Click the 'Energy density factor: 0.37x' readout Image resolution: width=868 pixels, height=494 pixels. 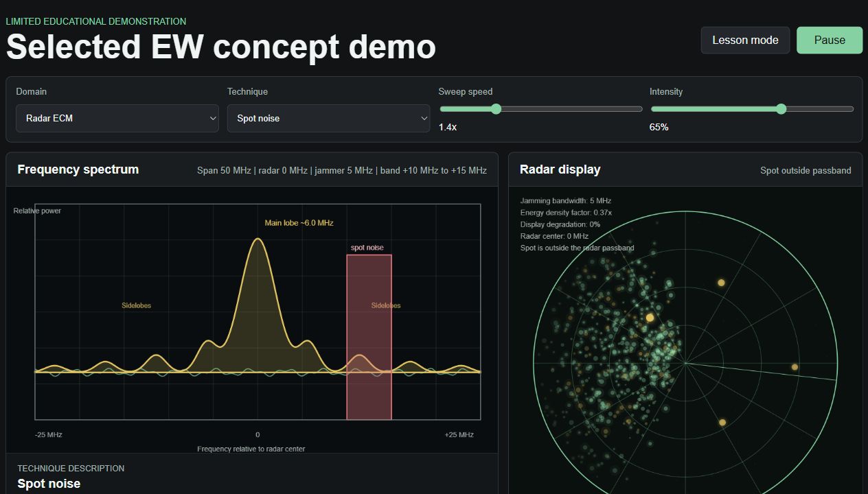[x=566, y=213]
